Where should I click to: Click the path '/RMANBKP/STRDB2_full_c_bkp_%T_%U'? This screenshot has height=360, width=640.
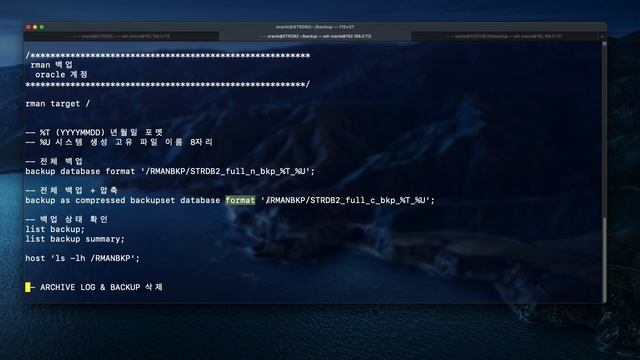(345, 200)
